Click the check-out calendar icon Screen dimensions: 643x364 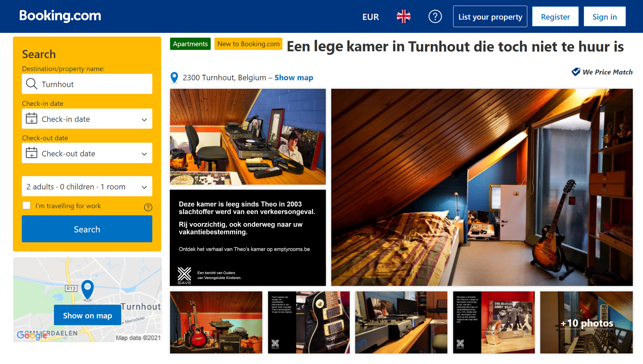pos(31,153)
